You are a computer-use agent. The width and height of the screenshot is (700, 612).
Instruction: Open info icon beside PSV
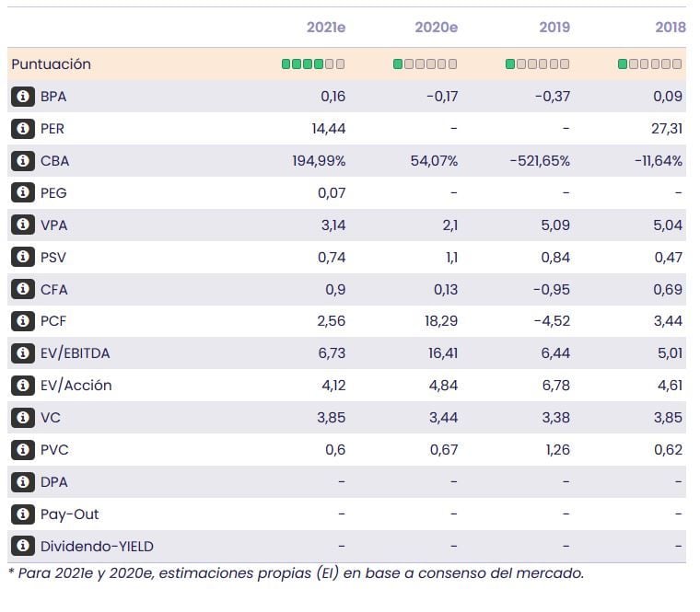coord(22,258)
